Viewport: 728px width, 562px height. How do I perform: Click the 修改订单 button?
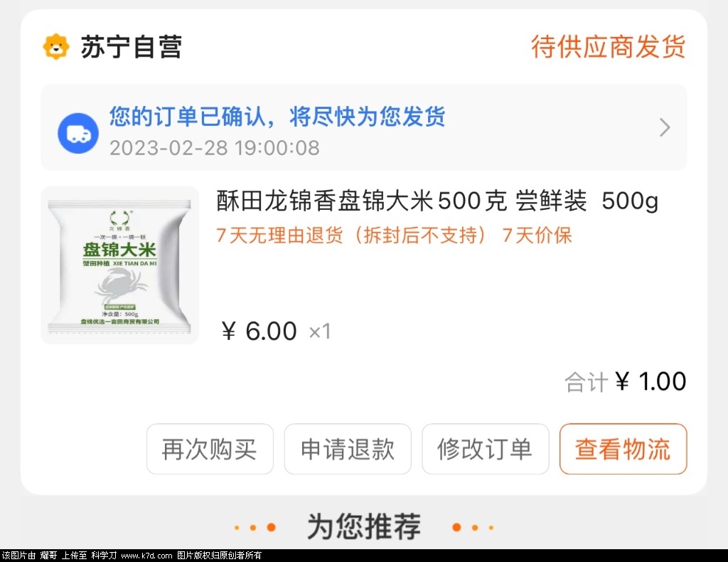tap(485, 449)
